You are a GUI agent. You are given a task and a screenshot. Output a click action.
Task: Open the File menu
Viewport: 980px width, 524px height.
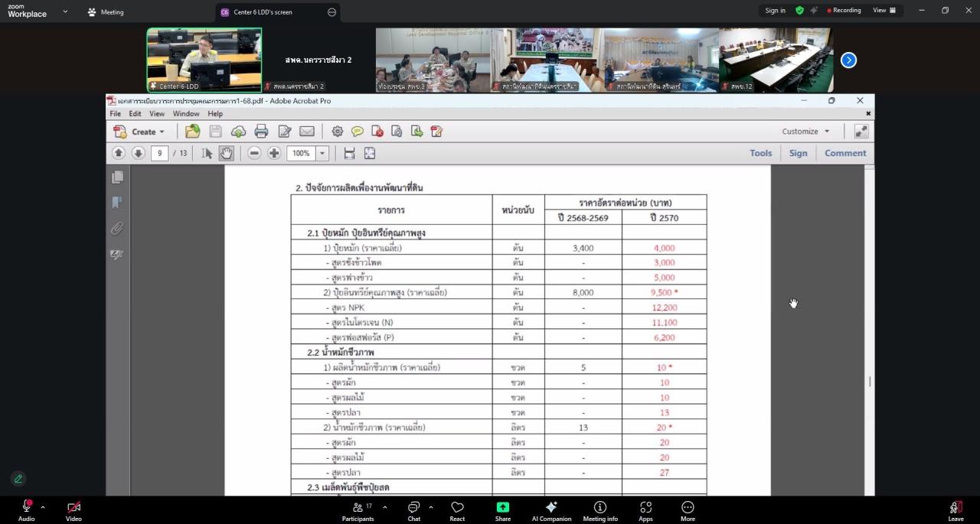(x=116, y=114)
